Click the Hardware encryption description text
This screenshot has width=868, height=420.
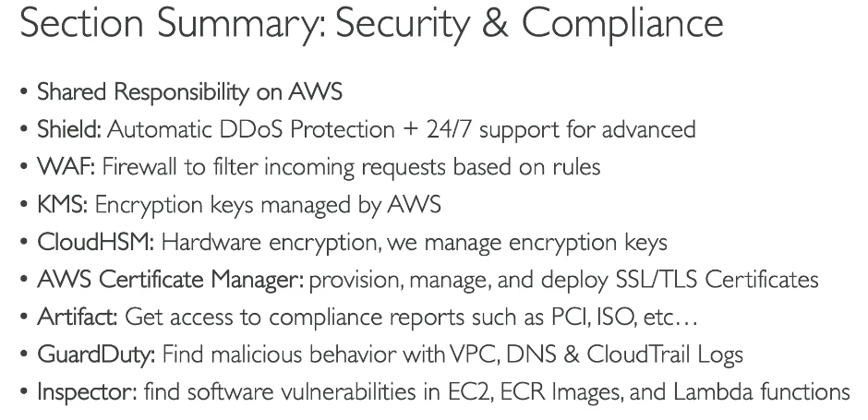click(x=414, y=243)
